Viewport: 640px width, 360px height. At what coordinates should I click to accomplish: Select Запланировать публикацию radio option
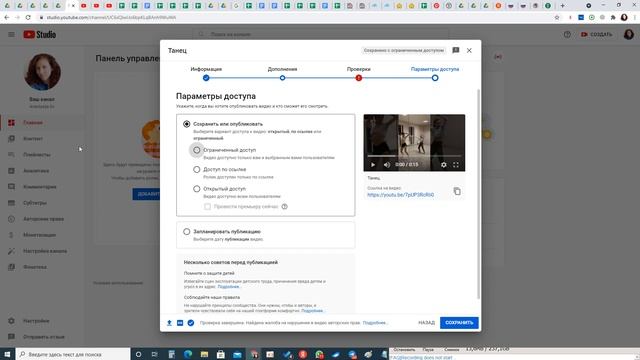click(187, 231)
